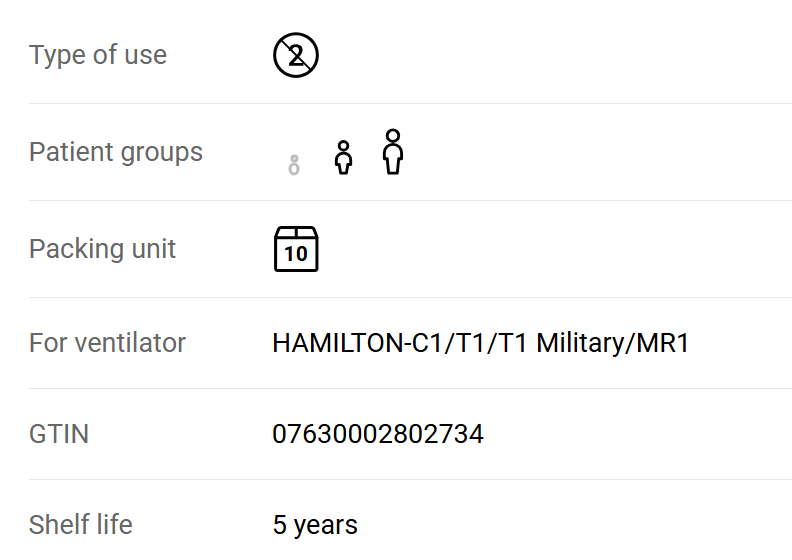Click the divider line below For ventilator
792x560 pixels.
coord(410,388)
